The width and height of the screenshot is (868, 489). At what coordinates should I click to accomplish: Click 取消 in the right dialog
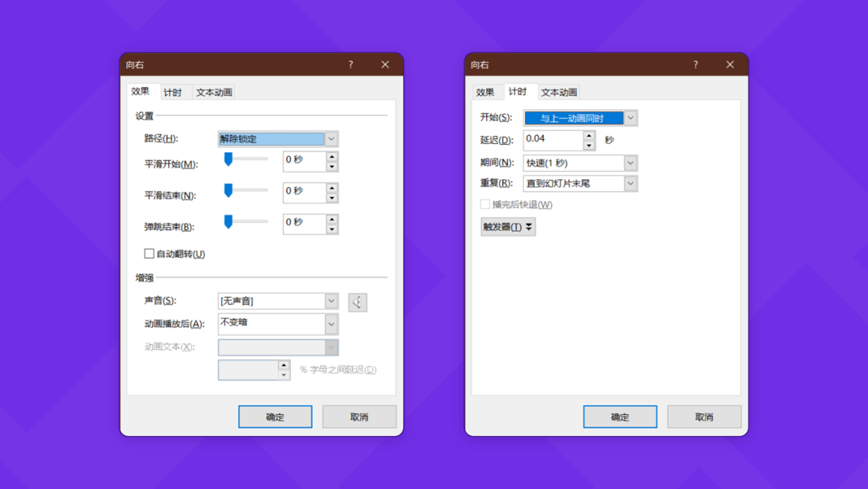[x=704, y=417]
